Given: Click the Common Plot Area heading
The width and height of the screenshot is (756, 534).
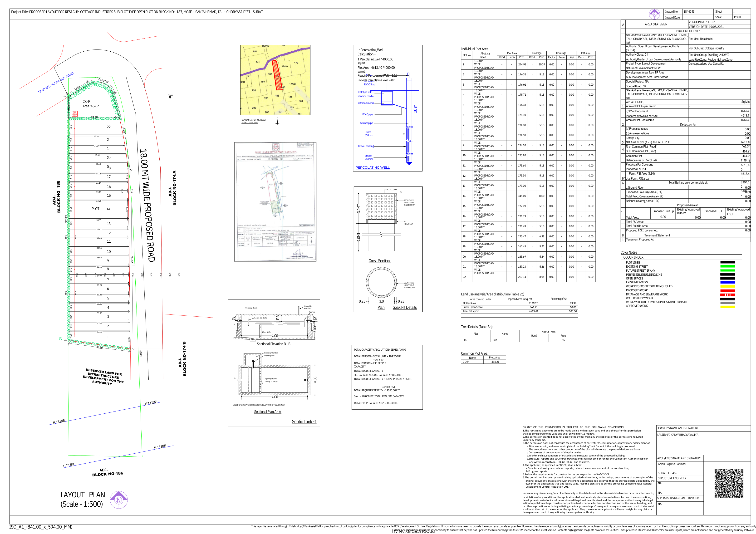Looking at the screenshot, I should [x=474, y=354].
